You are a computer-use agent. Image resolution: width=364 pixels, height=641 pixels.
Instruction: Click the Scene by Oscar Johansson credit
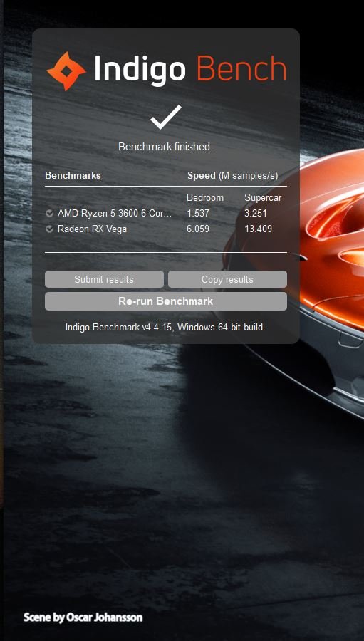[x=83, y=617]
